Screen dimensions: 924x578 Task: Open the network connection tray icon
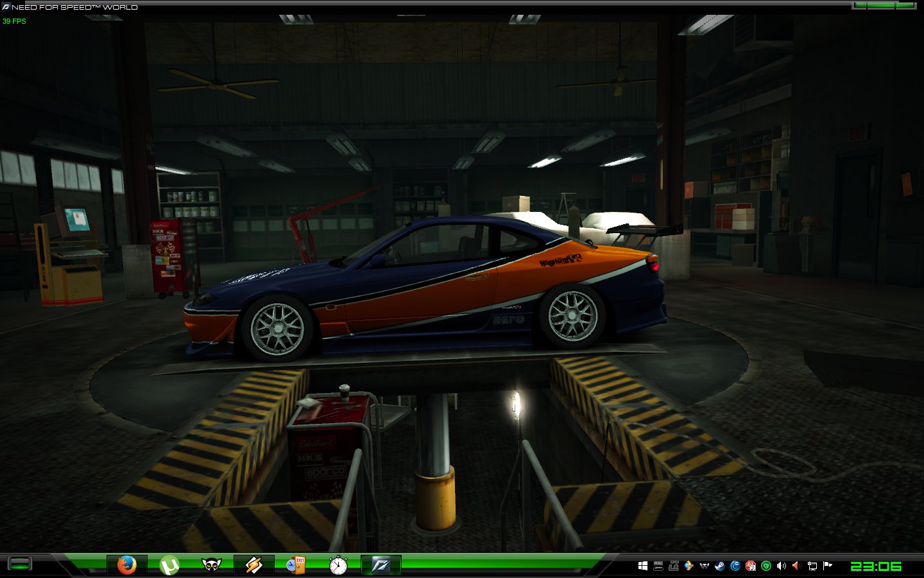(812, 566)
